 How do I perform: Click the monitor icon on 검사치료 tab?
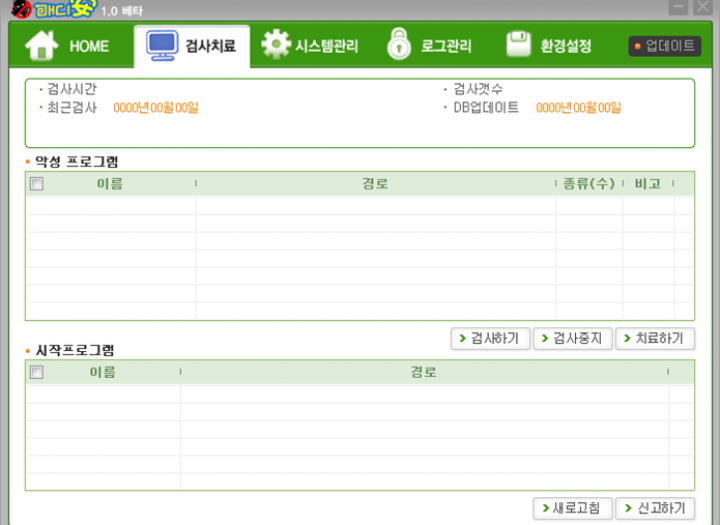click(161, 46)
